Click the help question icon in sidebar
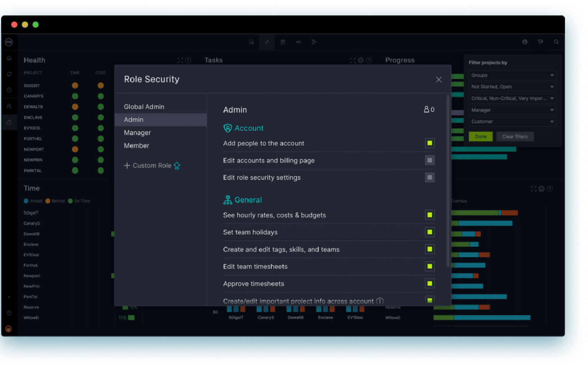The image size is (588, 367). click(x=9, y=313)
